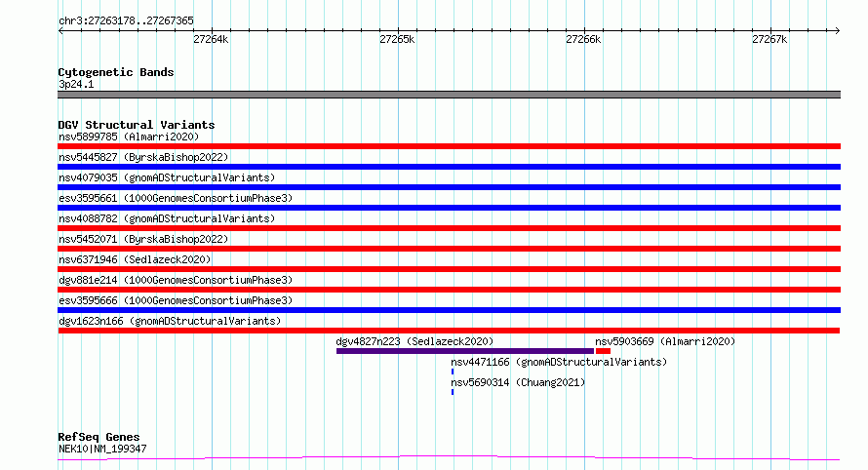Open the NEK10|NM_199347 gene label
The width and height of the screenshot is (868, 470).
[x=102, y=449]
